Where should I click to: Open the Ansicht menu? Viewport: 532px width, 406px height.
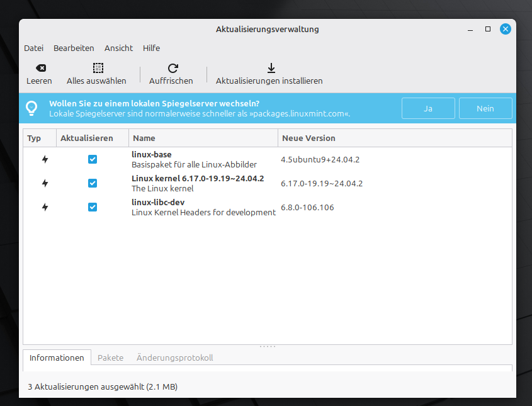click(118, 48)
